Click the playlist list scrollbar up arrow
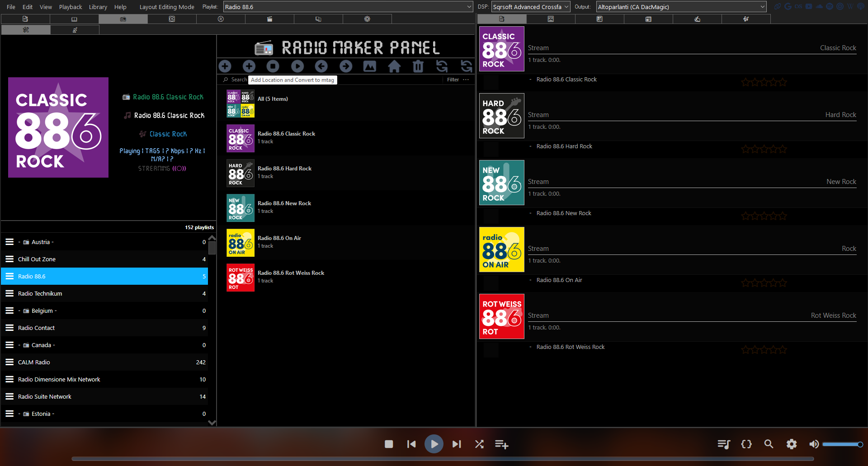The image size is (868, 466). (212, 237)
